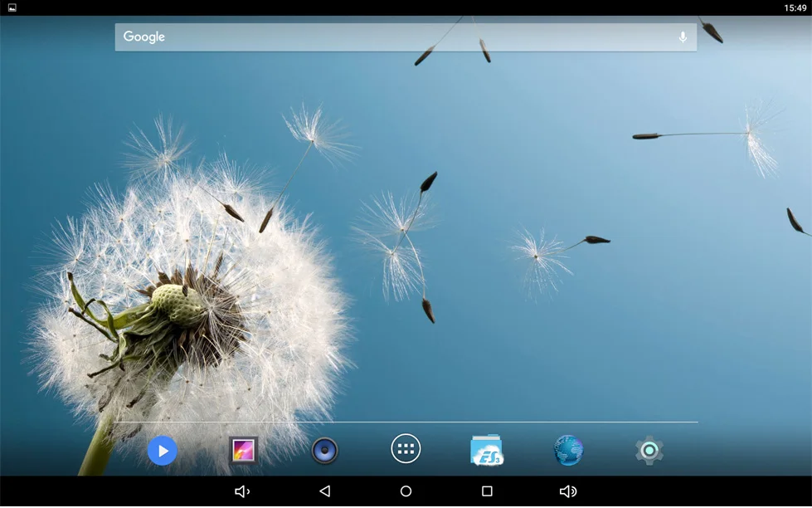Screen dimensions: 812x508
Task: Open the all apps drawer
Action: [406, 449]
